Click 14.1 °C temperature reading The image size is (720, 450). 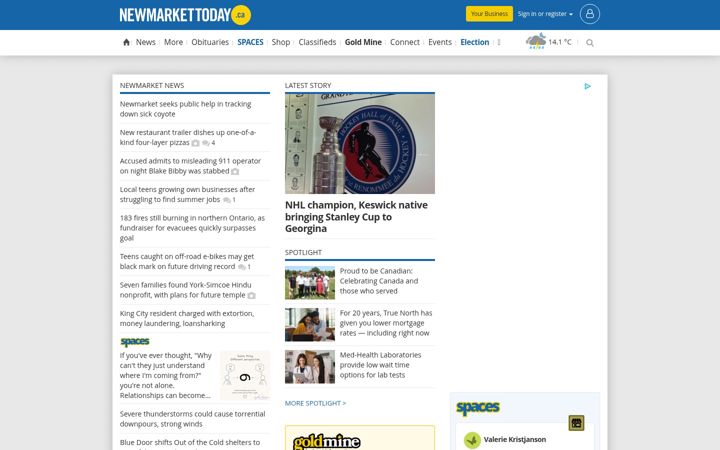pos(560,42)
